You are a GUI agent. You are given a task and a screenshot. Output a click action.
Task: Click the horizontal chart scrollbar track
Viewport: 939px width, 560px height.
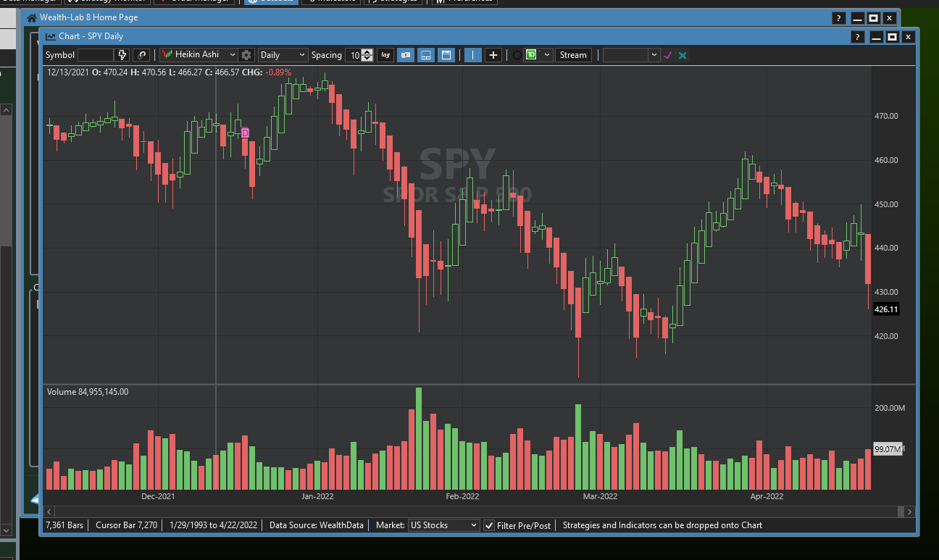pyautogui.click(x=471, y=511)
